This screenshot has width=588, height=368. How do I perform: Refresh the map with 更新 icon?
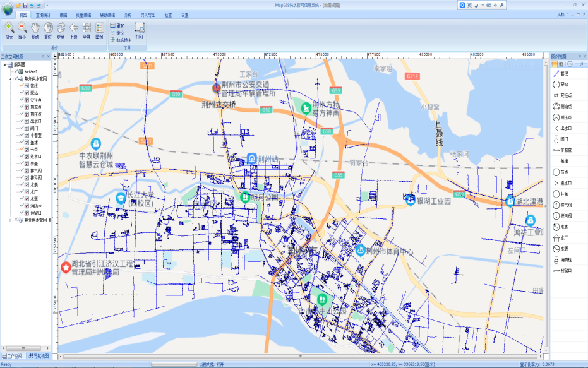pos(61,29)
